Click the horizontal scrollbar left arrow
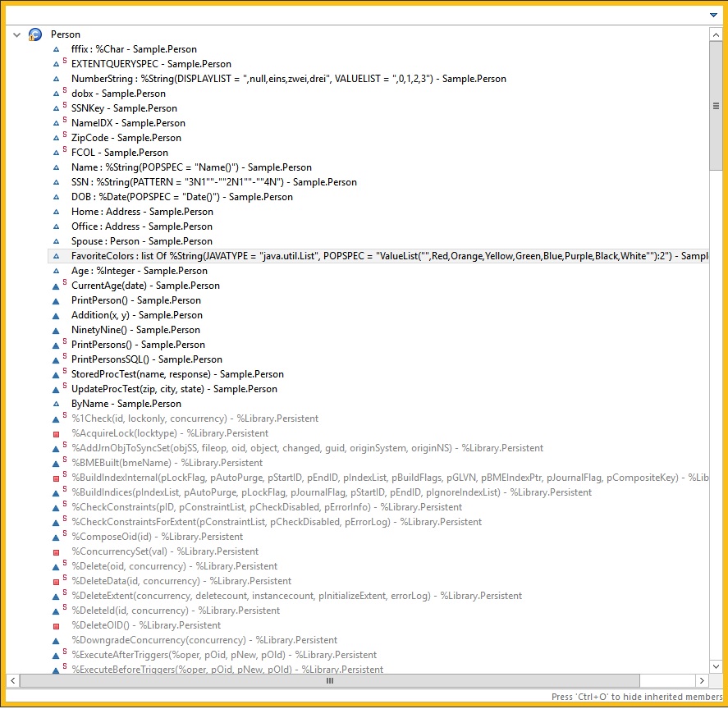 click(13, 681)
